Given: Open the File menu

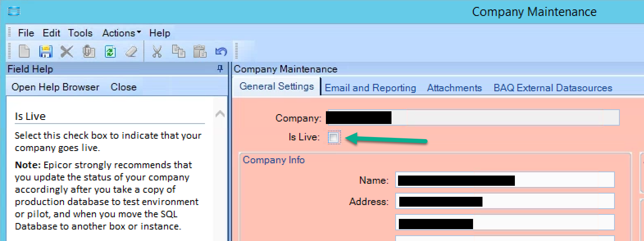Looking at the screenshot, I should (x=26, y=33).
